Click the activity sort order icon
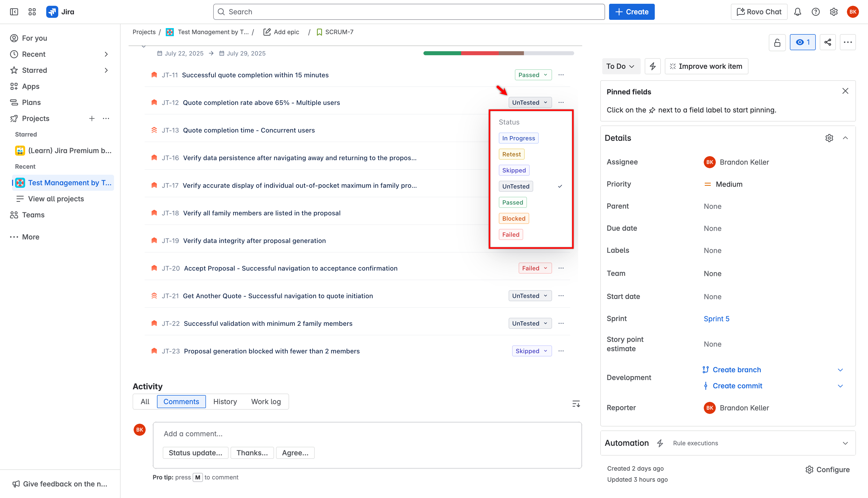868x498 pixels. 576,404
